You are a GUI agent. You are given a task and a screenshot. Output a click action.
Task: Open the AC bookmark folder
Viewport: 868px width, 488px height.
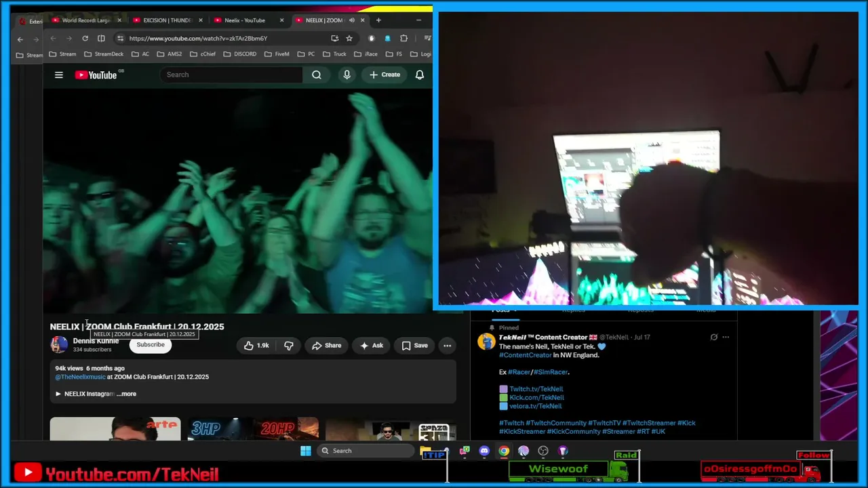click(x=140, y=54)
